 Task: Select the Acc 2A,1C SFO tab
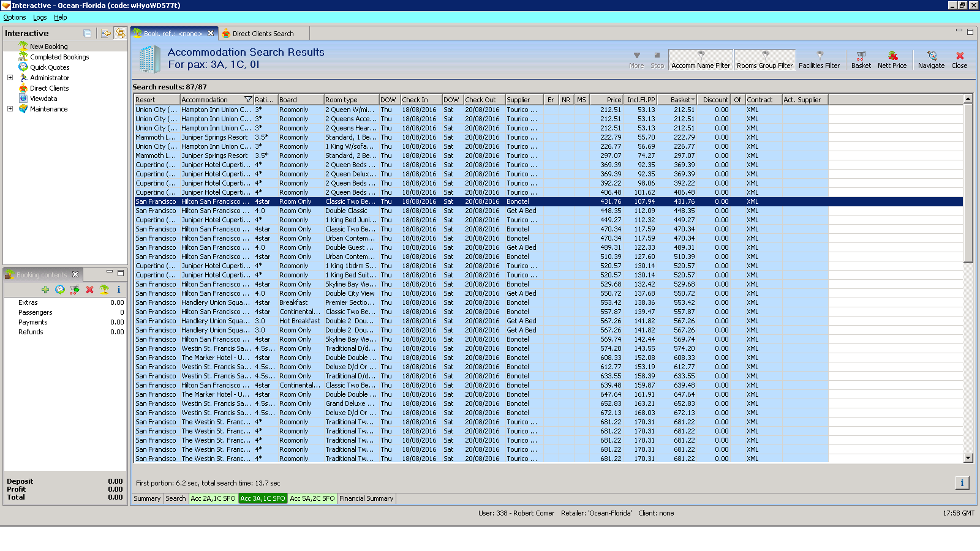click(x=213, y=498)
